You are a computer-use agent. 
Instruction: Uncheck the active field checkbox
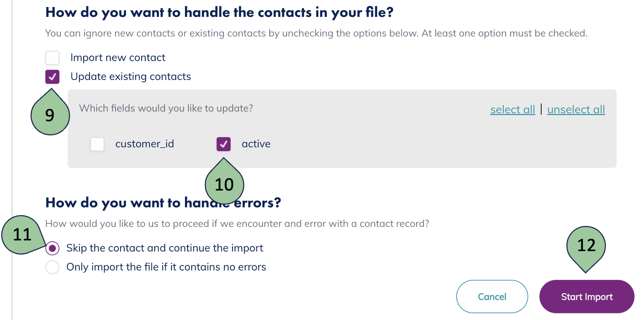click(x=224, y=144)
